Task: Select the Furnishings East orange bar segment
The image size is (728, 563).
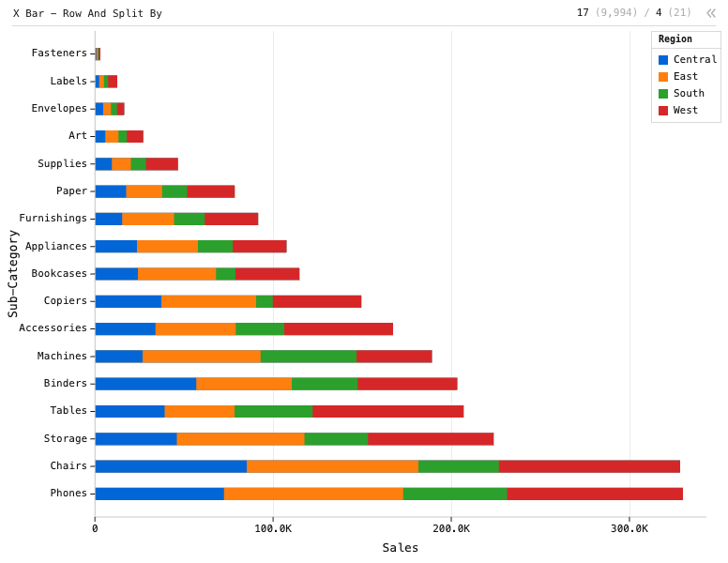Action: (x=147, y=219)
